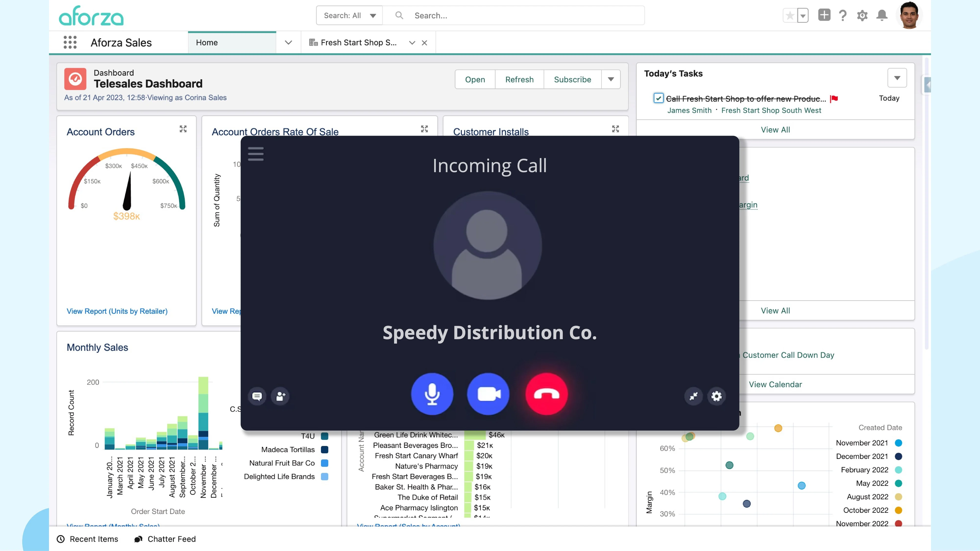Click the October 2022 legend dot
980x551 pixels.
tap(899, 510)
